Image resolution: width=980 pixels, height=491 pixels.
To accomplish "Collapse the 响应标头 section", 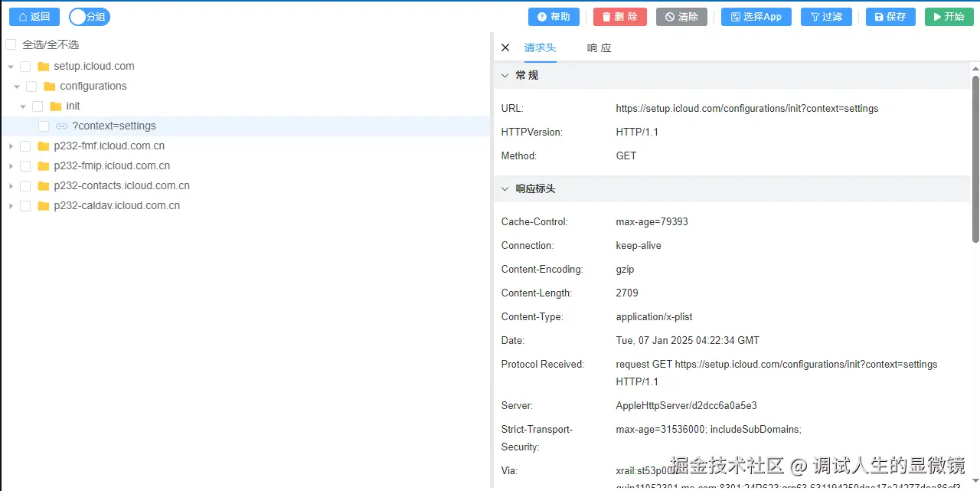I will pos(505,188).
